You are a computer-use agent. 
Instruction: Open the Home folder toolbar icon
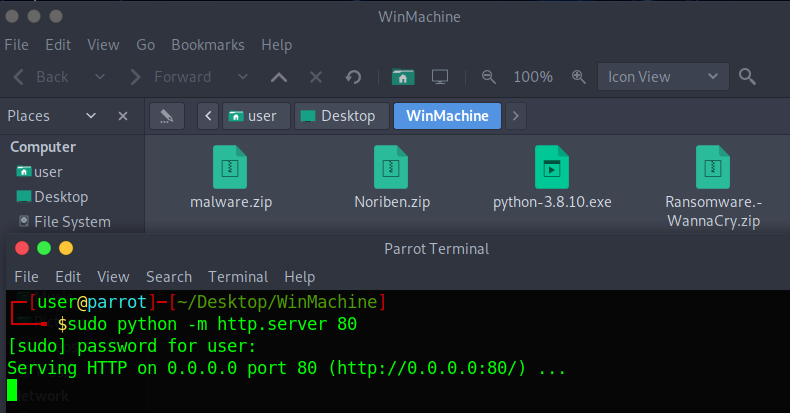tap(403, 77)
